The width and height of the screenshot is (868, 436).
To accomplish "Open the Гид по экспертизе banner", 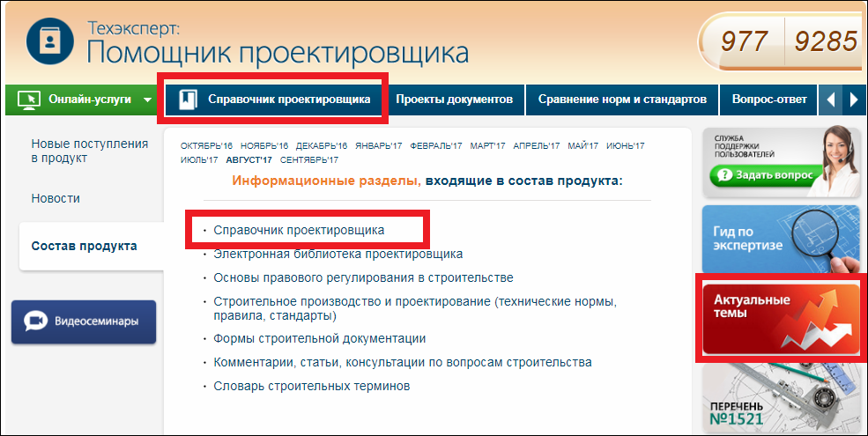I will click(x=779, y=239).
